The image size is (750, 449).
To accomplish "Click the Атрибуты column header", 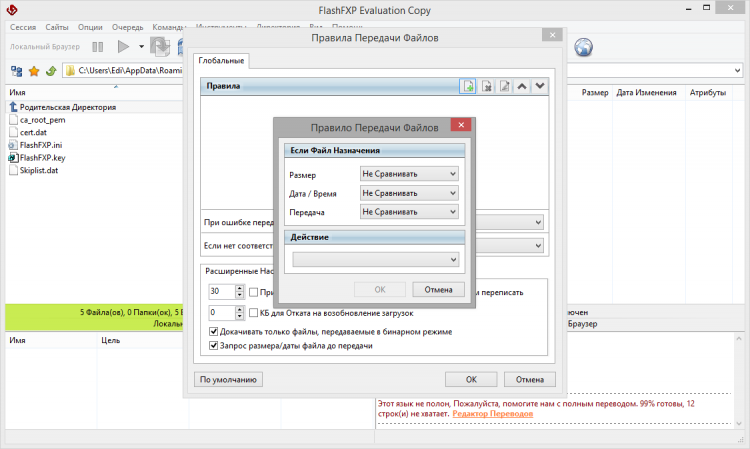I will (x=707, y=92).
